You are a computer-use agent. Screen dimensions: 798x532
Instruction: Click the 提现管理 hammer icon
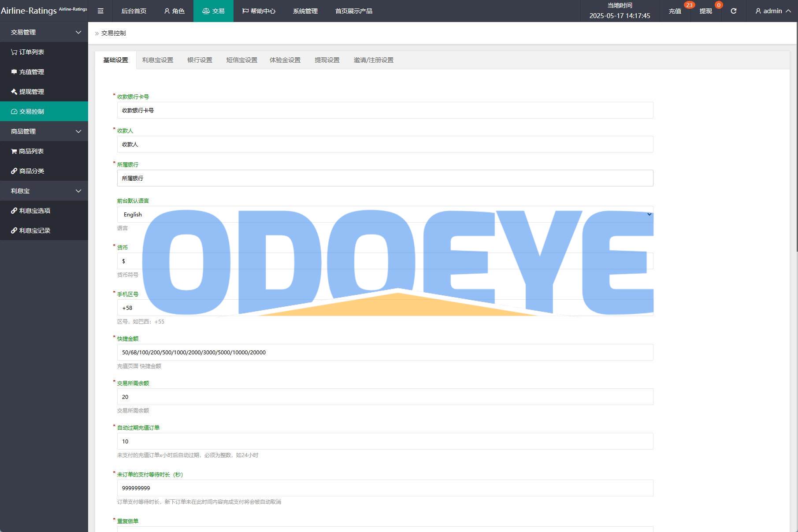pos(14,92)
